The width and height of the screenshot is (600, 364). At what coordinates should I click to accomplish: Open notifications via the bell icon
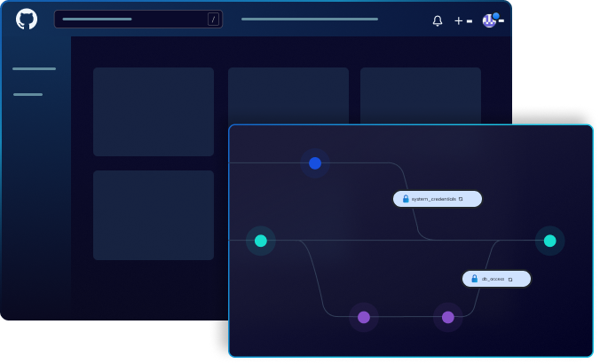tap(437, 20)
